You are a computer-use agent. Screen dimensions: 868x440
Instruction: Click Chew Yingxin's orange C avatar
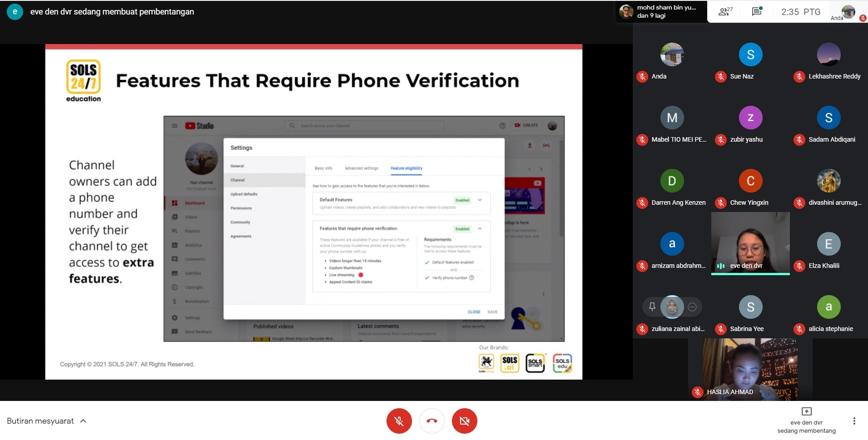(750, 181)
